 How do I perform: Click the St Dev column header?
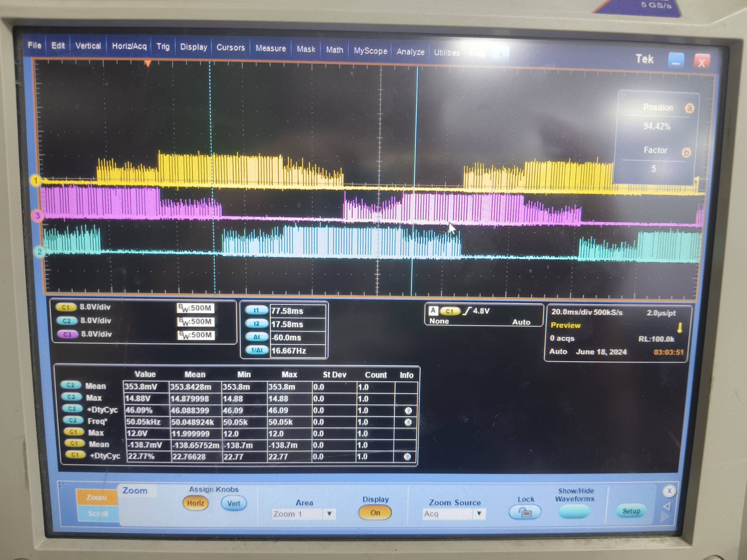coord(335,375)
